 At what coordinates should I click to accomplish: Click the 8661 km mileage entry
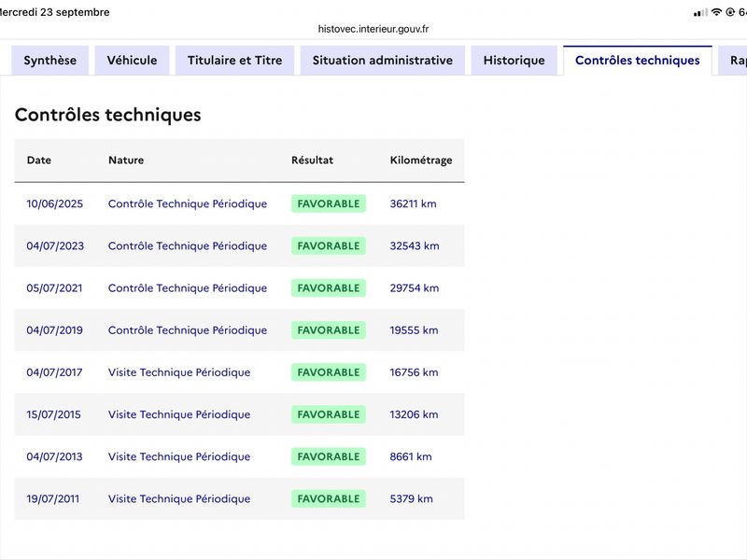[411, 456]
